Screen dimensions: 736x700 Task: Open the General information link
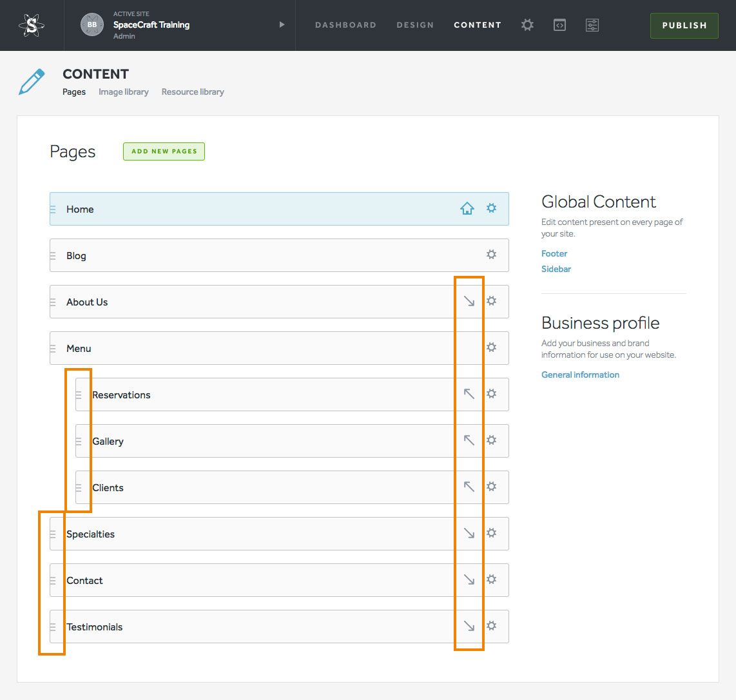pos(580,374)
